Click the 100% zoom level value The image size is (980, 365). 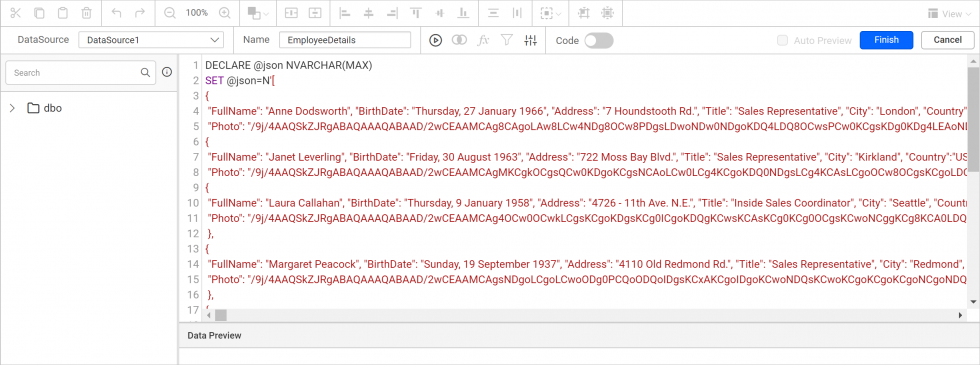(x=197, y=13)
